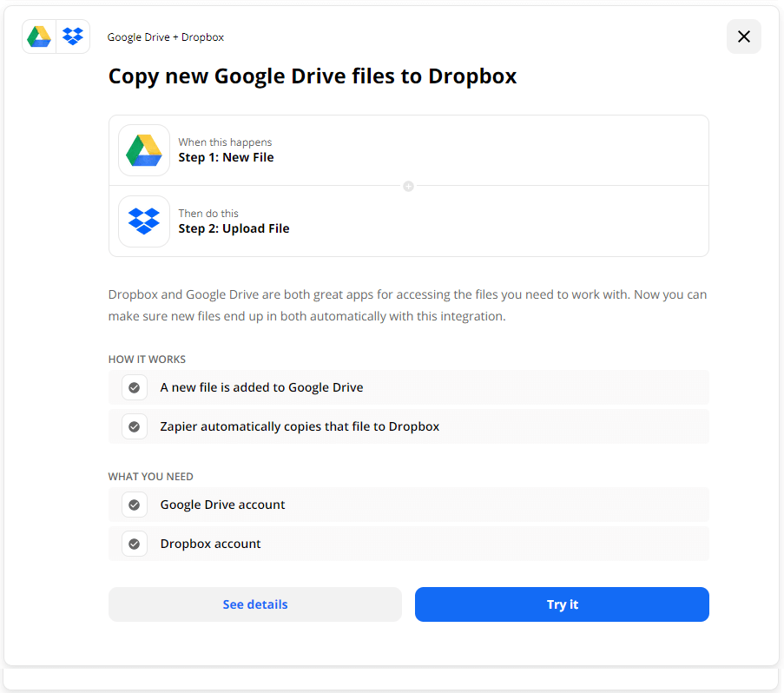Select the Google Drive icon on Step 1
Viewport: 784px width, 693px height.
143,149
